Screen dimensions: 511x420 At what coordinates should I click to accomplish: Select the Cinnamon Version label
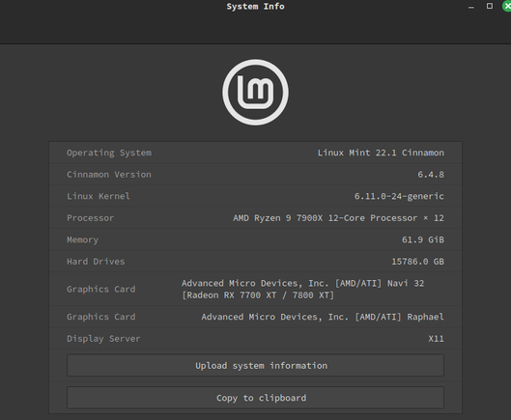tap(109, 175)
